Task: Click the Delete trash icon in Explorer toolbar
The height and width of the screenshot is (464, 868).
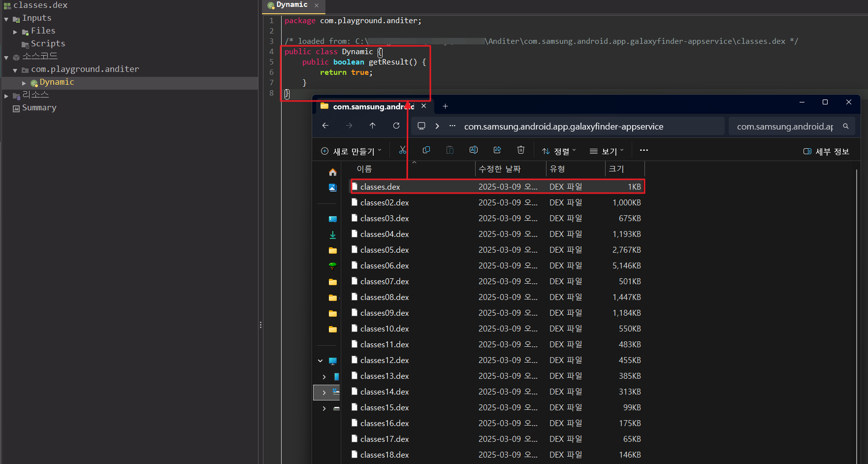Action: (x=521, y=150)
